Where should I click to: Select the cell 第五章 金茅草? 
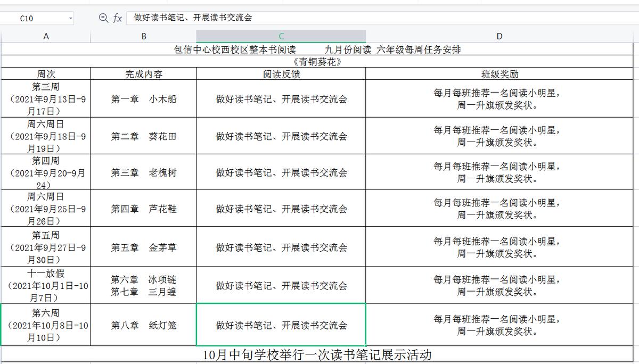[x=143, y=246]
